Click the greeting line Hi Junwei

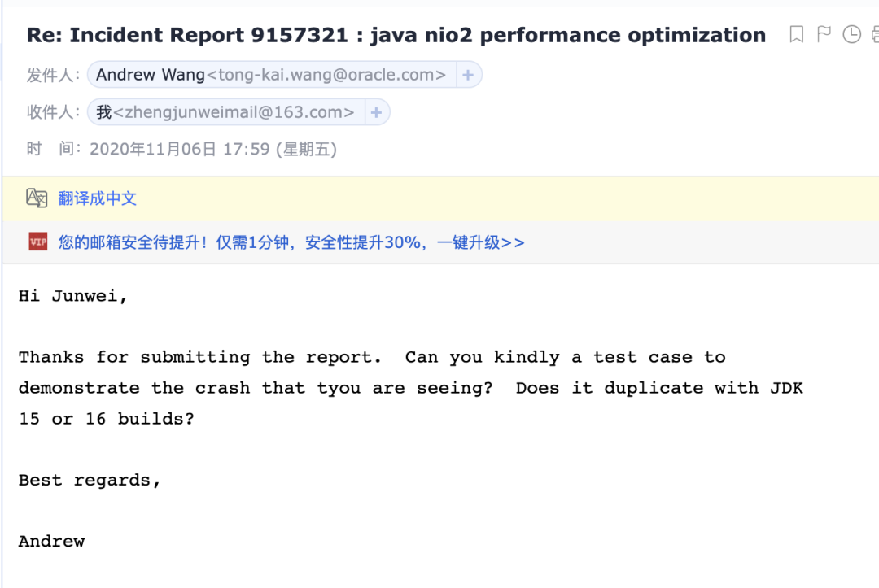73,296
